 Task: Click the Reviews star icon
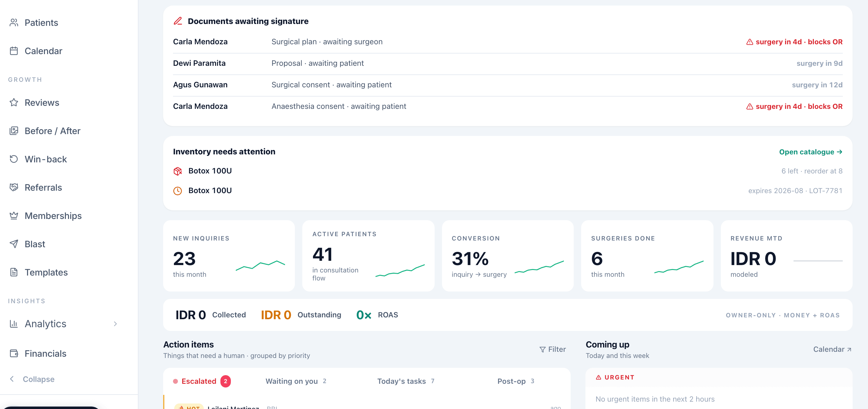[x=14, y=102]
